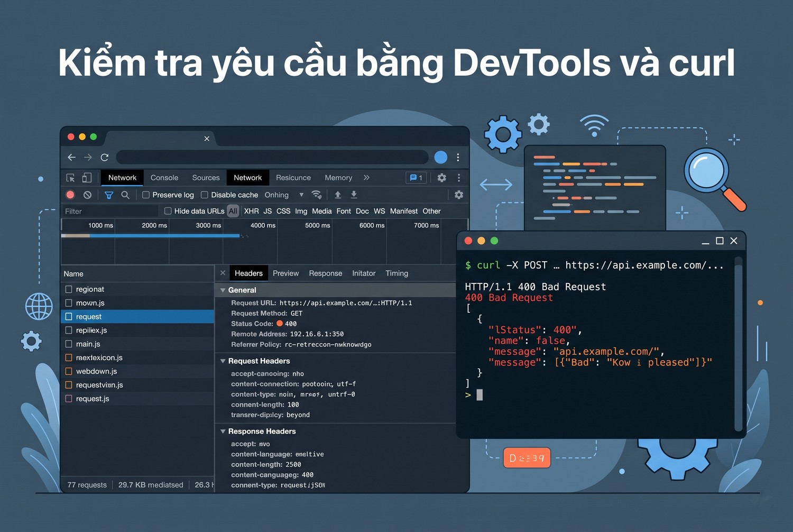
Task: Filter requests by CSS type
Action: point(283,211)
